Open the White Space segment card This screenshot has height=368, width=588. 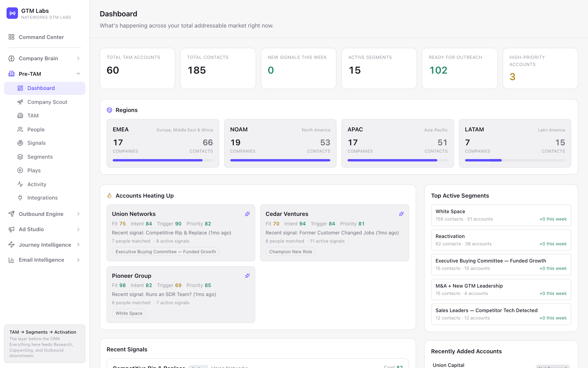pos(501,215)
